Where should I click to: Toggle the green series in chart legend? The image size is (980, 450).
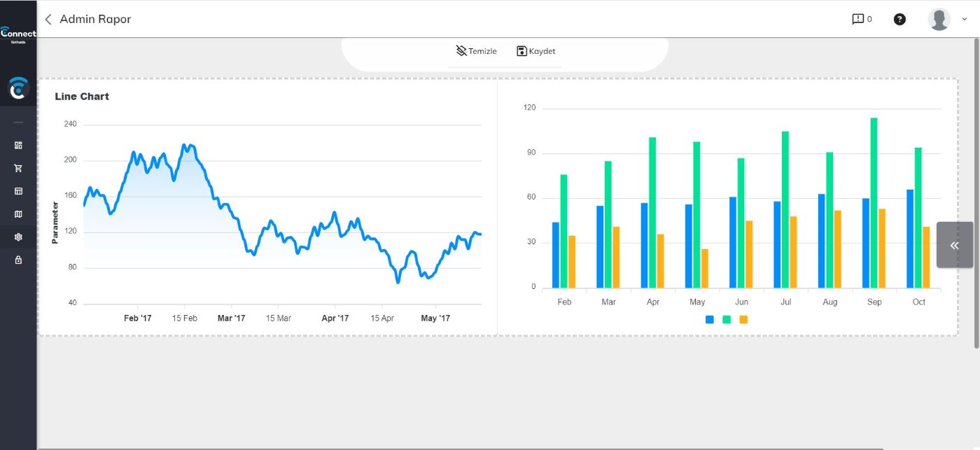(x=727, y=320)
